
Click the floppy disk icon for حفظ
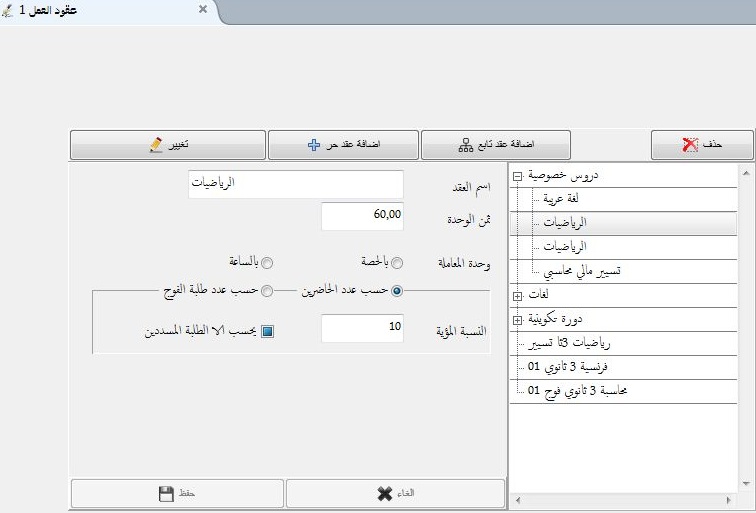point(166,494)
